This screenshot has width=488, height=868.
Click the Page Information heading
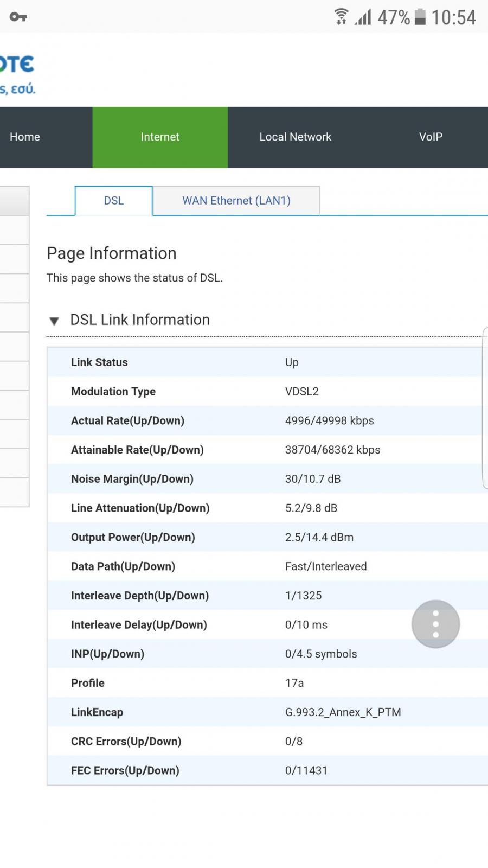tap(112, 253)
